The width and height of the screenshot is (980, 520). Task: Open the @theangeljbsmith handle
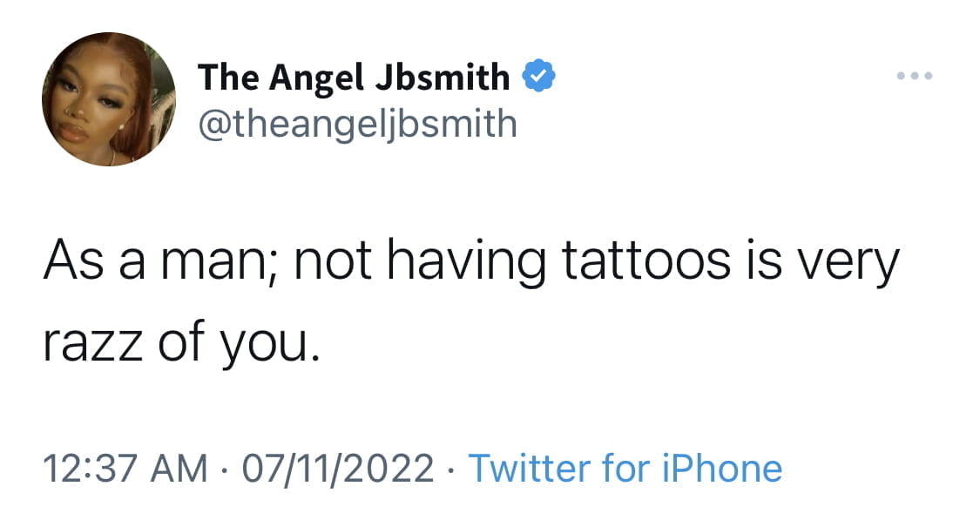click(357, 124)
